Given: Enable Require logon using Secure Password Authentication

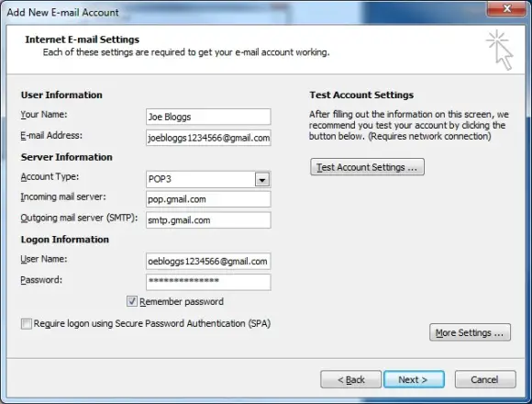Looking at the screenshot, I should (x=26, y=323).
